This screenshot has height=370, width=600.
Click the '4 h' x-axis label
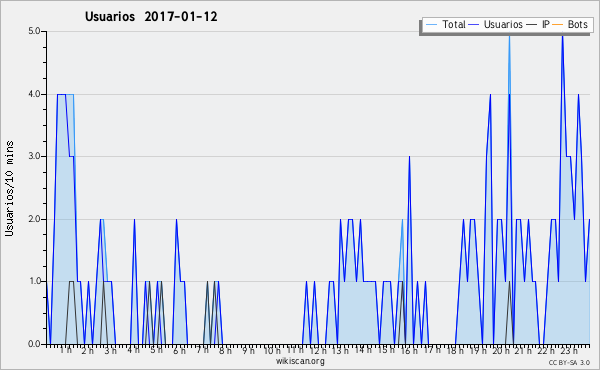coord(134,350)
